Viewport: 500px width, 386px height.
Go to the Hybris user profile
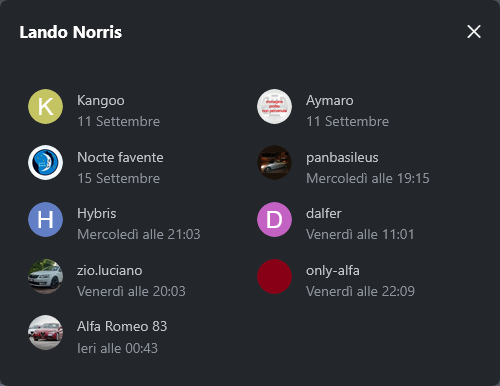point(97,214)
